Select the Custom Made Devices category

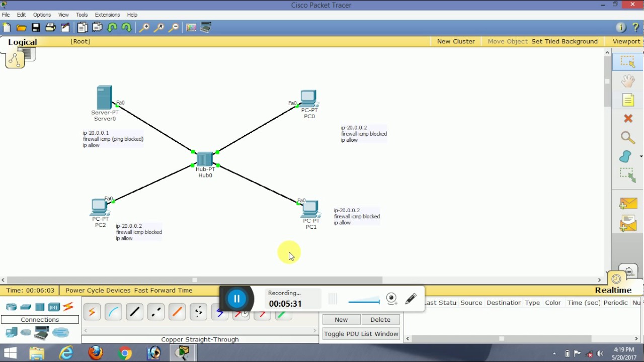click(42, 332)
